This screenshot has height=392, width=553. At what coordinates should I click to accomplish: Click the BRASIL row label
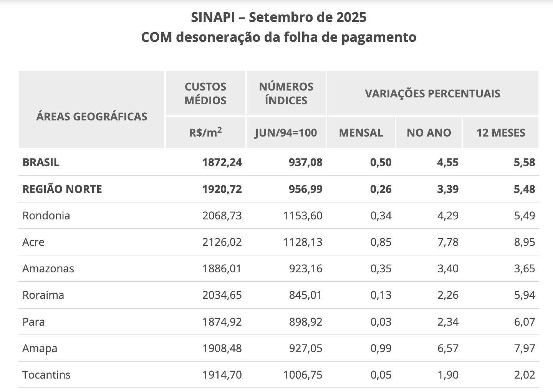point(41,162)
